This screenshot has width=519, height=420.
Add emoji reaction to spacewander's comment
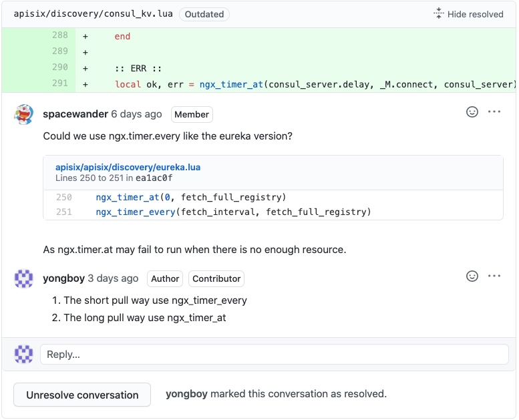(472, 112)
